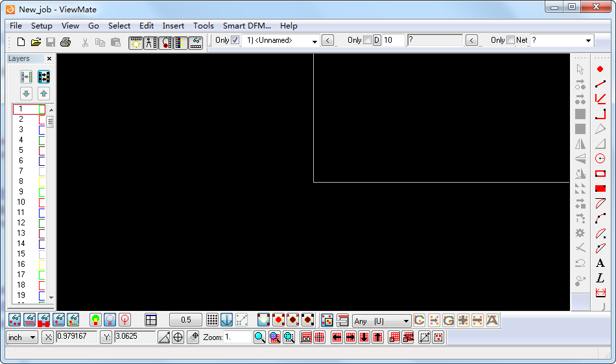Click the blue color swatch of layer 19
The height and width of the screenshot is (364, 616).
(42, 296)
